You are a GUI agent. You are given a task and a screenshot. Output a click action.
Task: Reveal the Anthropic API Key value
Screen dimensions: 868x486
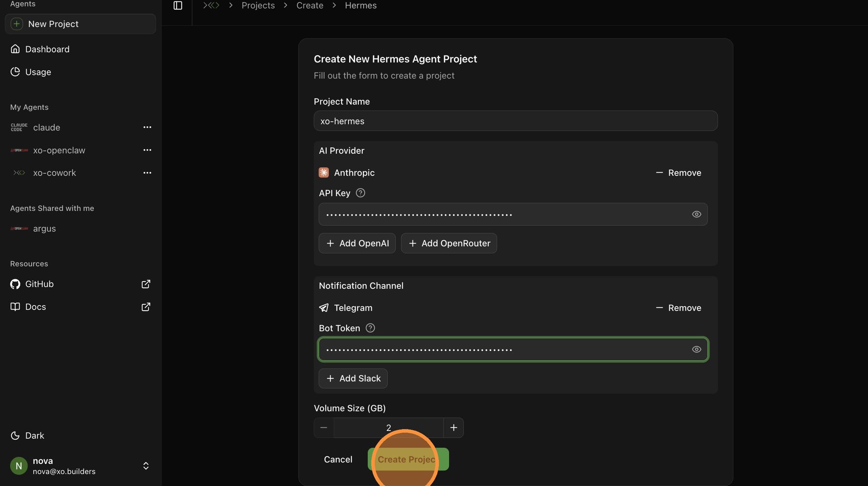(697, 214)
